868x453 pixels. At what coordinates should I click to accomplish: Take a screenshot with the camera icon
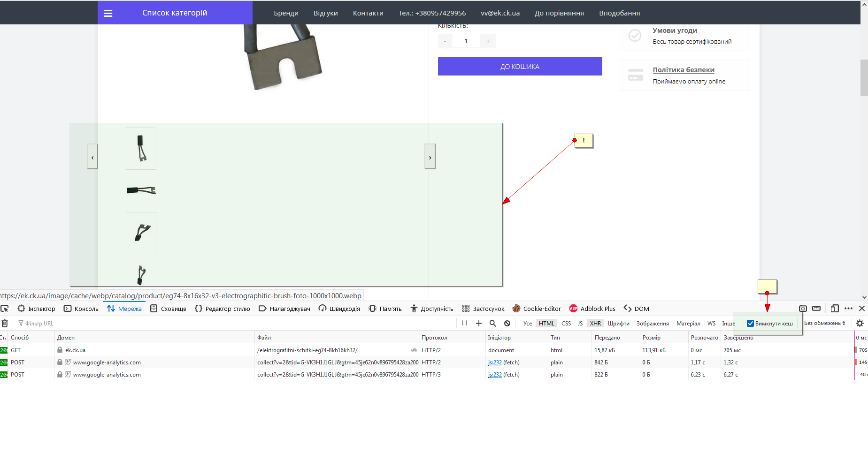(x=803, y=309)
